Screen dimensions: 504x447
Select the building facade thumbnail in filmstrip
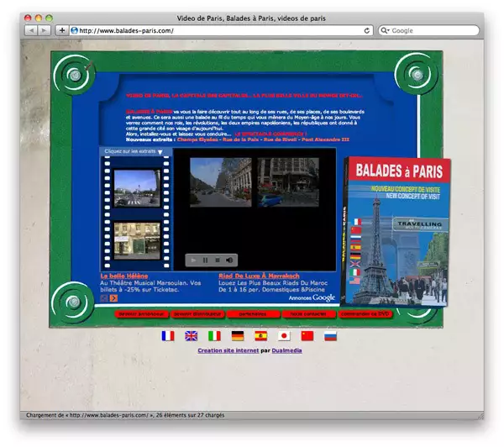point(137,241)
